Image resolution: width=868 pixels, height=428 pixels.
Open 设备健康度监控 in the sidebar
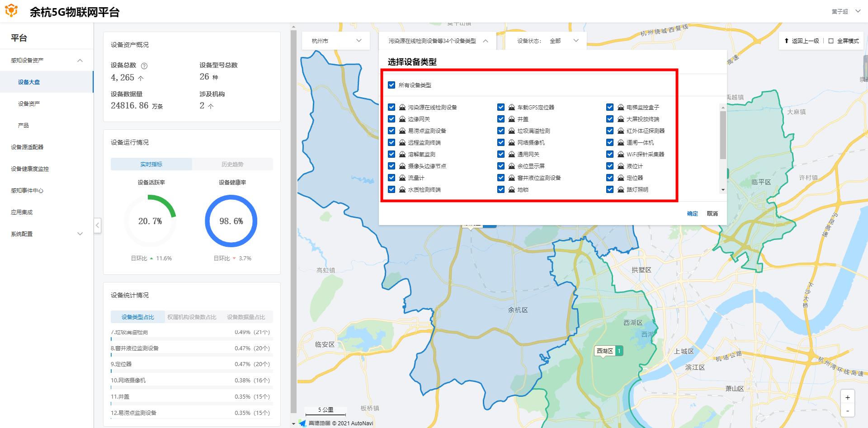pyautogui.click(x=47, y=169)
